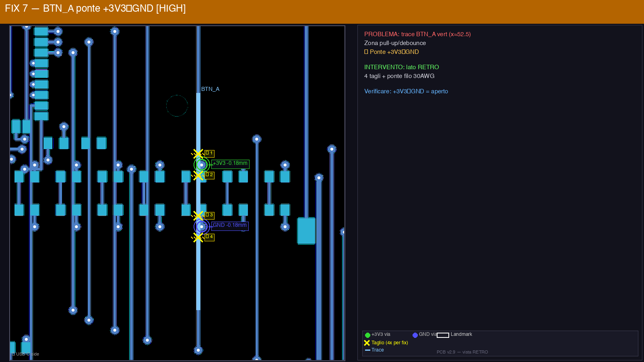The width and height of the screenshot is (644, 362).
Task: Click the BTN_A net label
Action: pos(210,89)
